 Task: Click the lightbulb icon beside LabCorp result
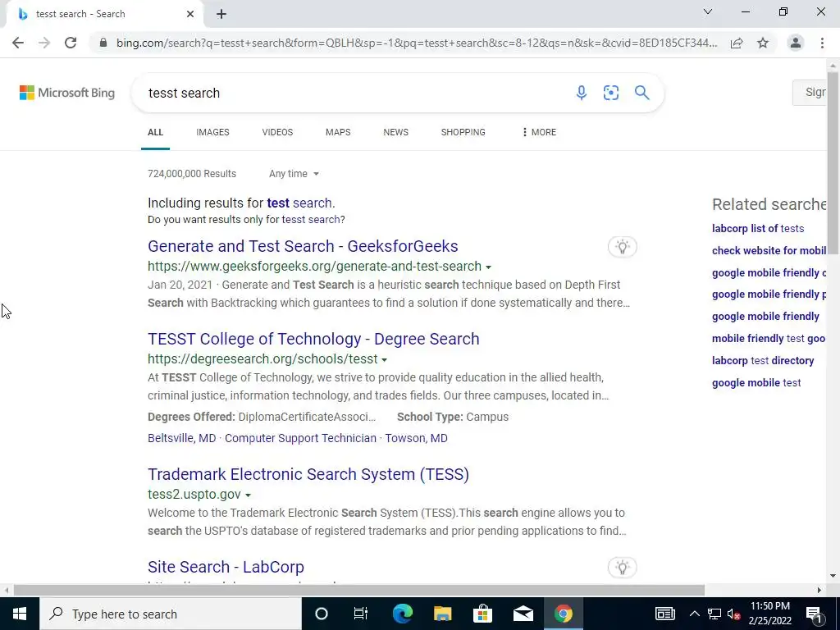[x=622, y=568]
